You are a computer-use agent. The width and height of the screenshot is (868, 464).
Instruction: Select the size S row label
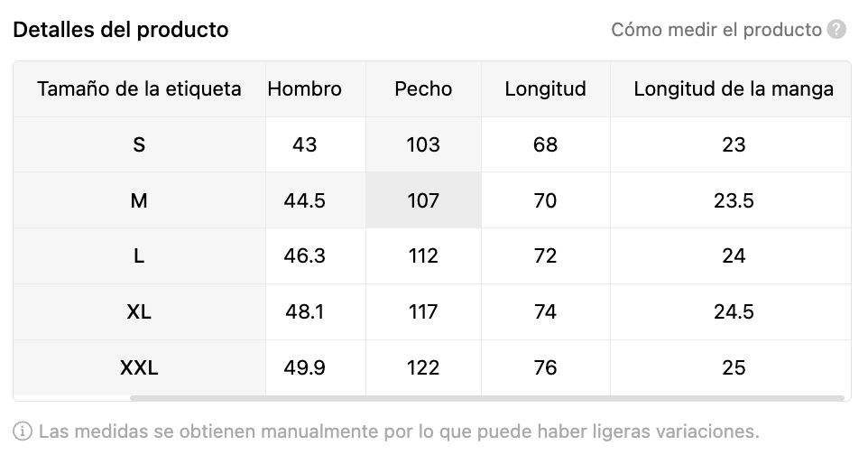point(139,144)
